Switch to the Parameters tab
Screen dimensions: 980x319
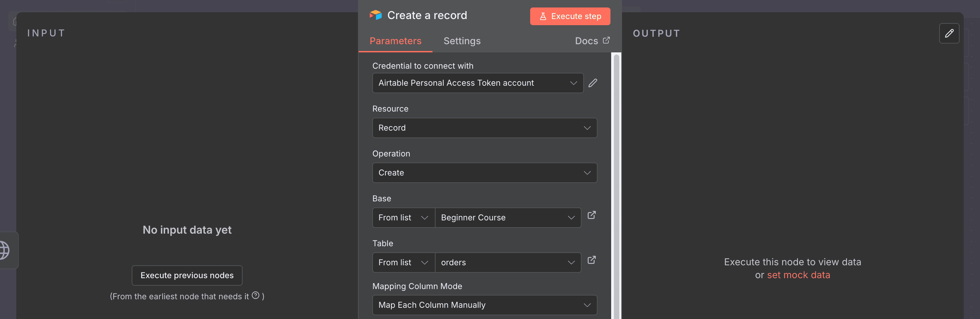(x=395, y=41)
